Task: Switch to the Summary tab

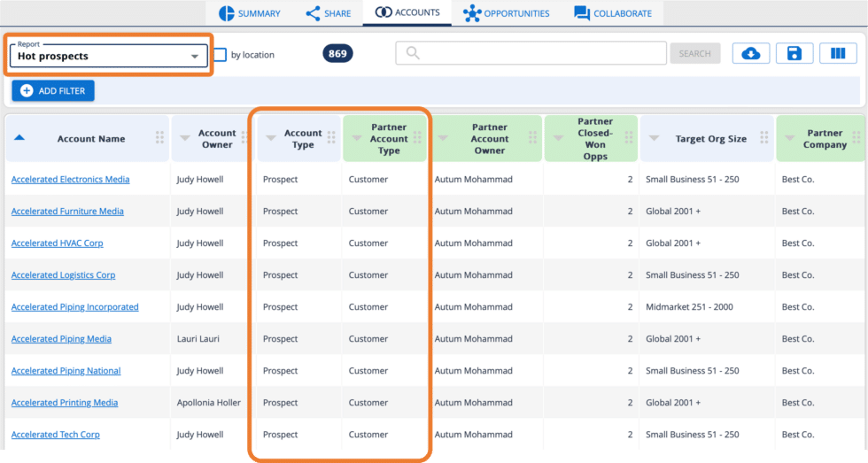Action: click(249, 13)
